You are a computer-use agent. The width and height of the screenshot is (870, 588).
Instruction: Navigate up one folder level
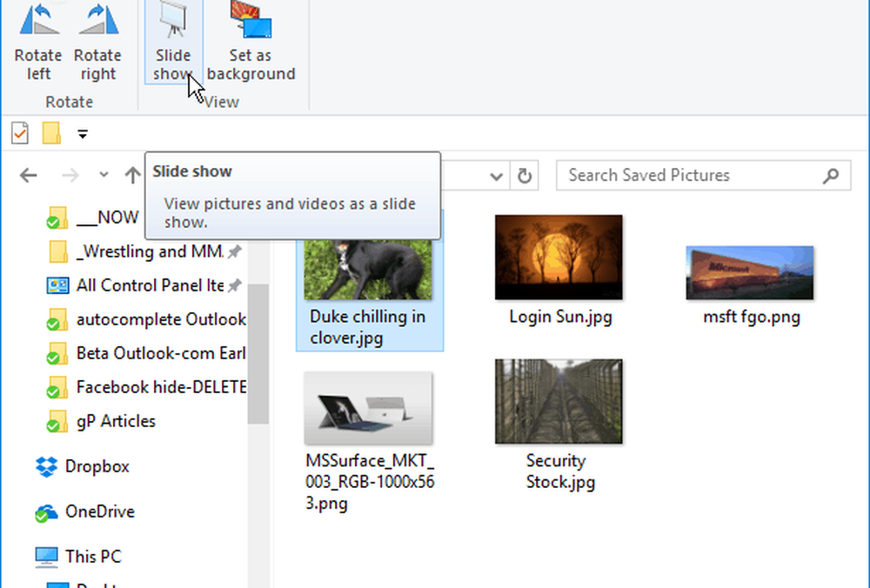132,176
